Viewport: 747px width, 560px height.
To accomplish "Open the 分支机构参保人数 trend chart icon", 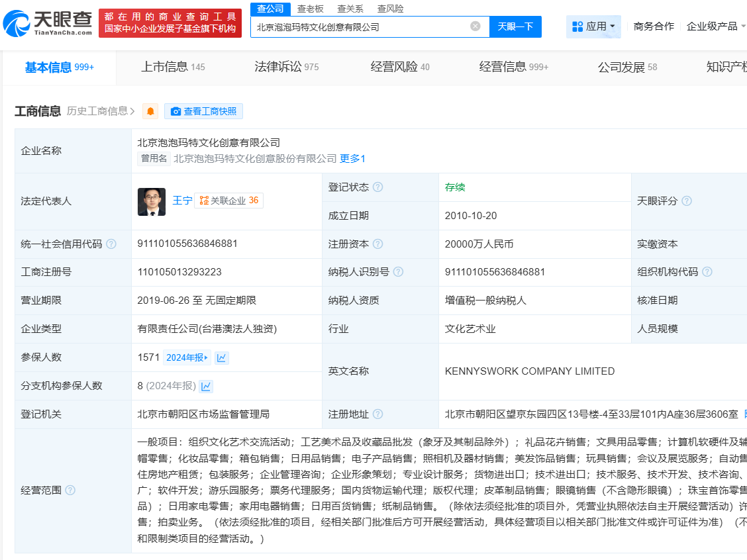I will click(x=206, y=386).
